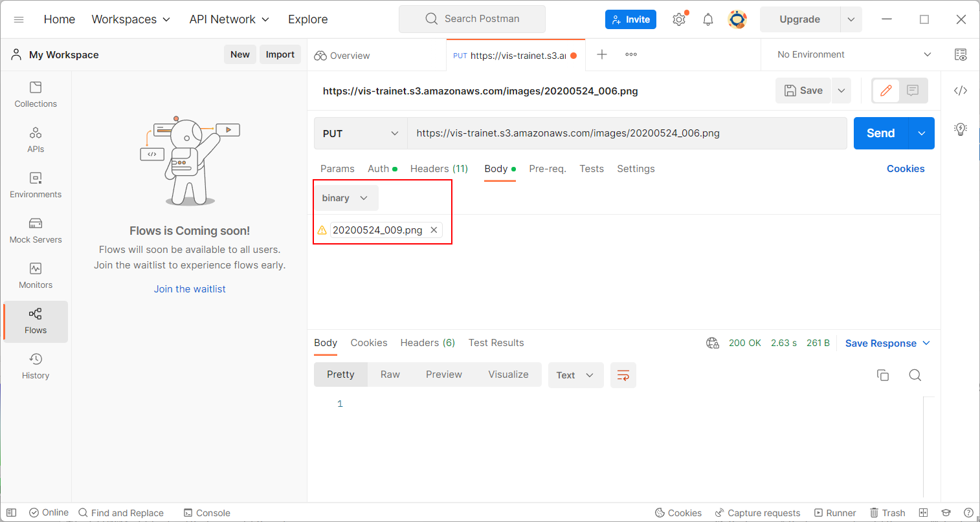
Task: Open Collections in the sidebar
Action: point(36,94)
